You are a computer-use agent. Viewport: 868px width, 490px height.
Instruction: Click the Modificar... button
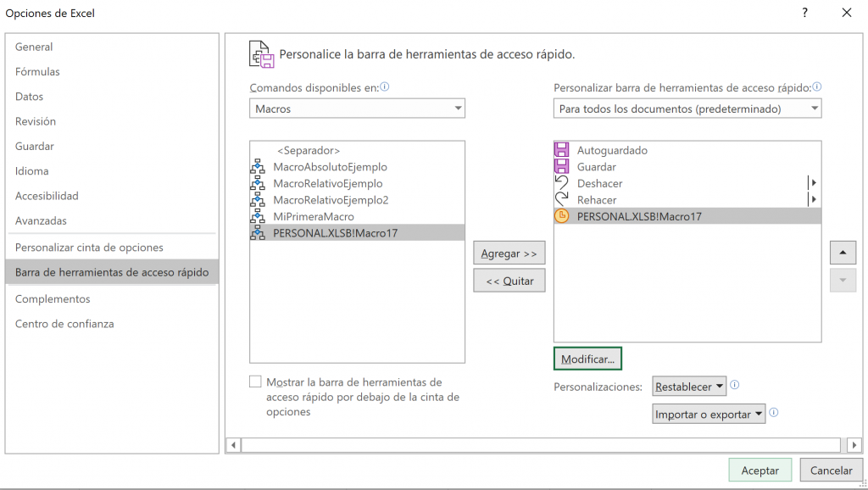click(588, 359)
